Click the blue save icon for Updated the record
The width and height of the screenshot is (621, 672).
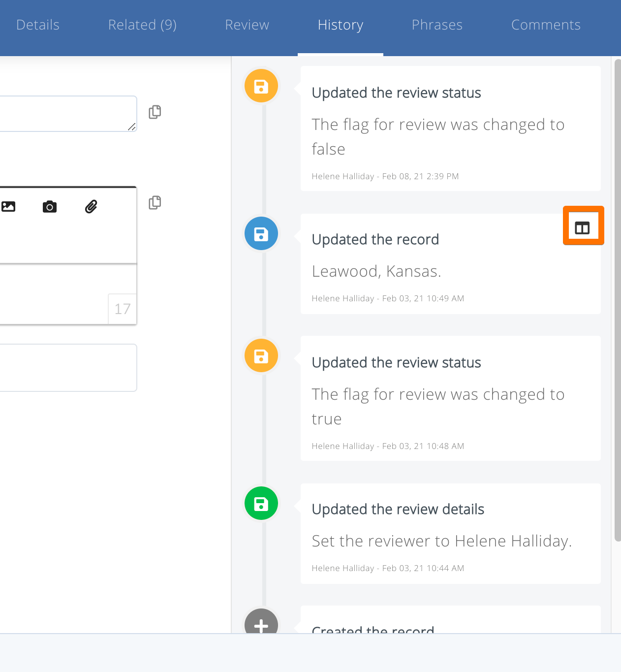(x=261, y=233)
